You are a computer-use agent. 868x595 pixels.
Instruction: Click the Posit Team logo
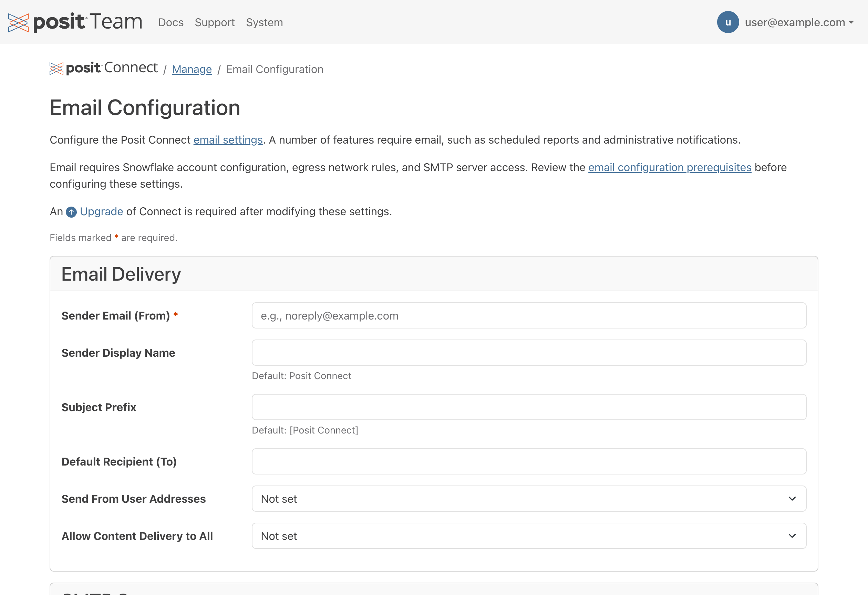tap(75, 22)
